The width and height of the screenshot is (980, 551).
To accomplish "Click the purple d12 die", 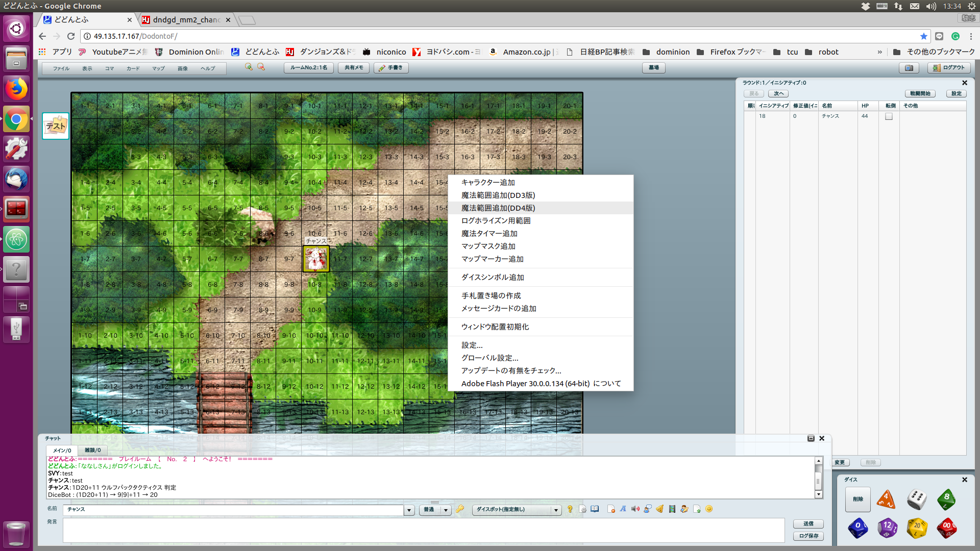I will click(x=887, y=528).
